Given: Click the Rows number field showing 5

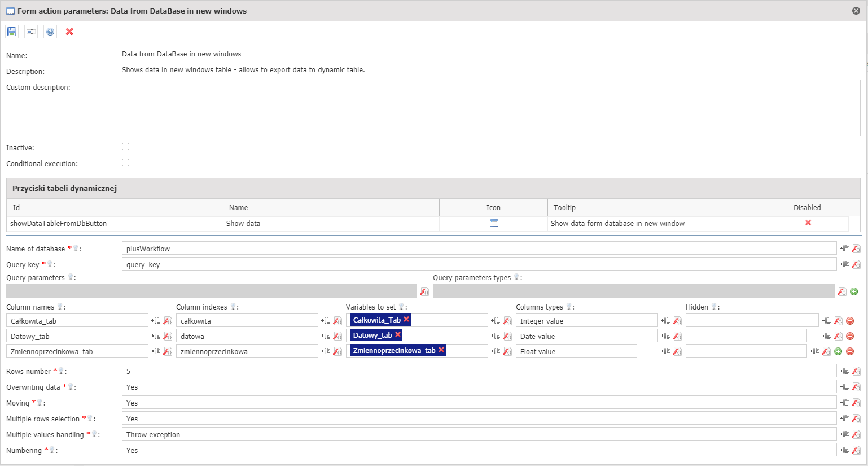Looking at the screenshot, I should (479, 371).
